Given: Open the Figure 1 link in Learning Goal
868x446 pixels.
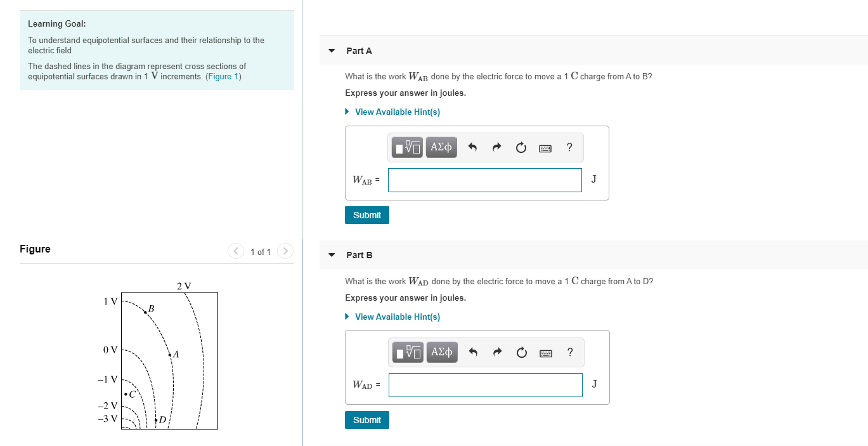Looking at the screenshot, I should (x=223, y=76).
